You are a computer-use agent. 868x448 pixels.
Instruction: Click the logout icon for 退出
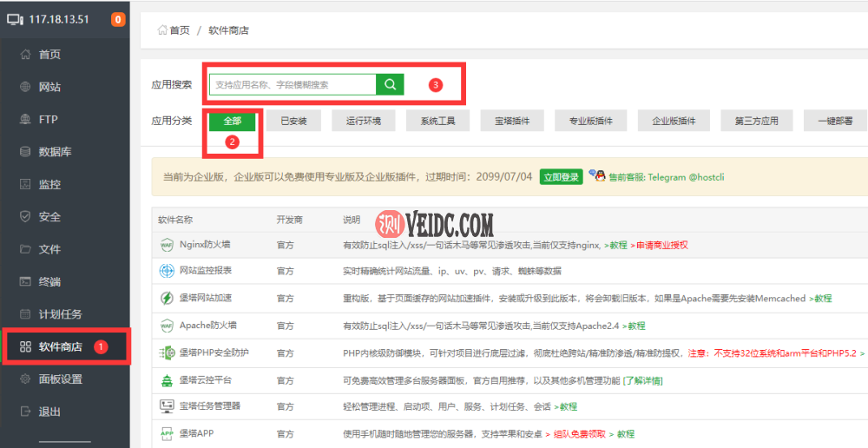point(25,412)
